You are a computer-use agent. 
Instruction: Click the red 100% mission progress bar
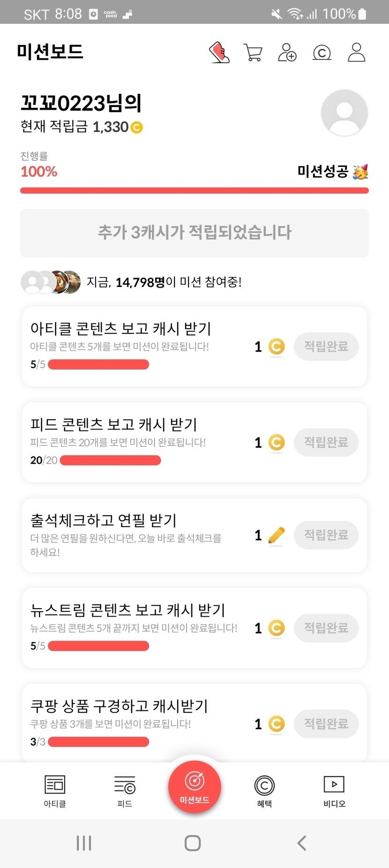click(194, 190)
